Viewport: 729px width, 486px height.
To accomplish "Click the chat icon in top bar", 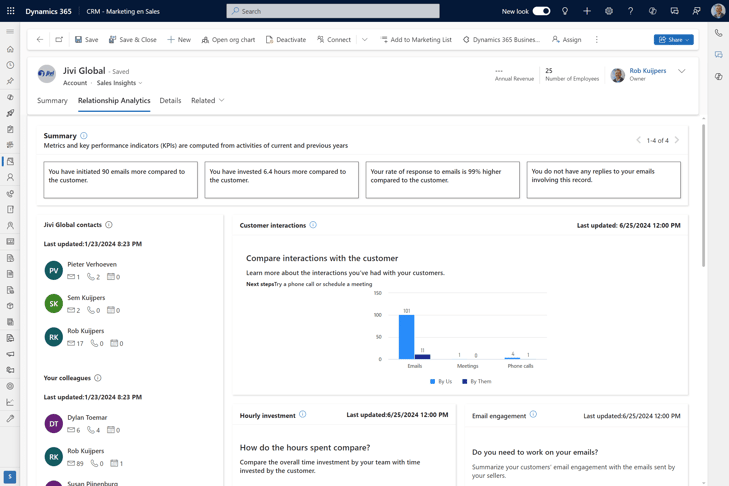I will click(674, 11).
